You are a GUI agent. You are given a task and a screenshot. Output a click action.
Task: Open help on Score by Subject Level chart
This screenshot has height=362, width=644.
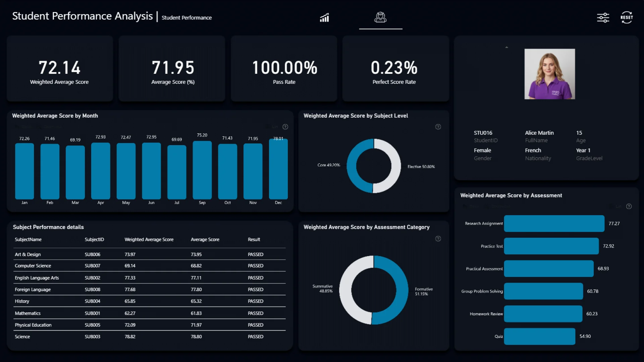(x=438, y=127)
